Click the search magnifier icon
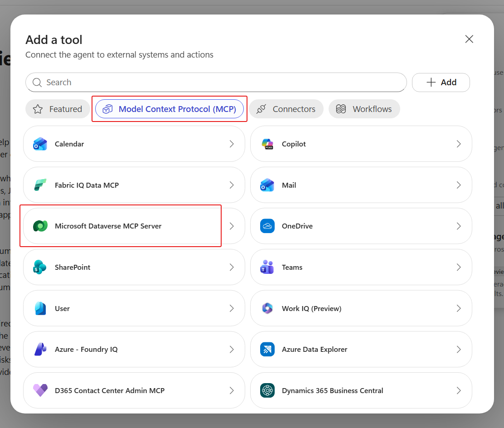Screen dimensions: 504x428 click(x=37, y=83)
